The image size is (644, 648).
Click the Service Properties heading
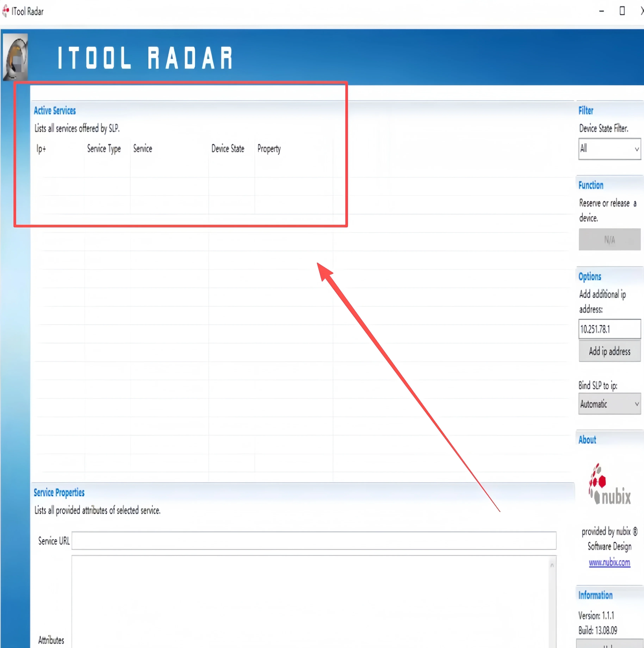click(59, 492)
